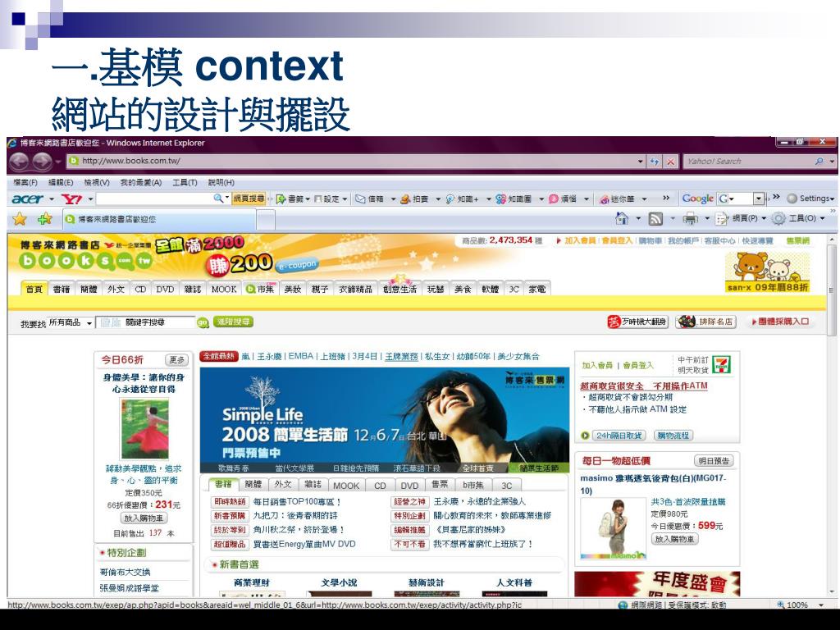Click the 7-Eleven logo icon
Screen dimensions: 840x630
point(722,365)
